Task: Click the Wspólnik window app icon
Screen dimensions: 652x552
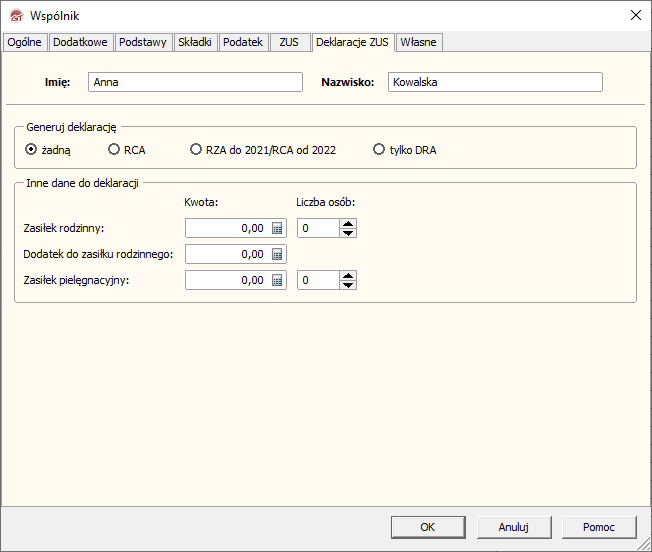Action: pos(17,16)
